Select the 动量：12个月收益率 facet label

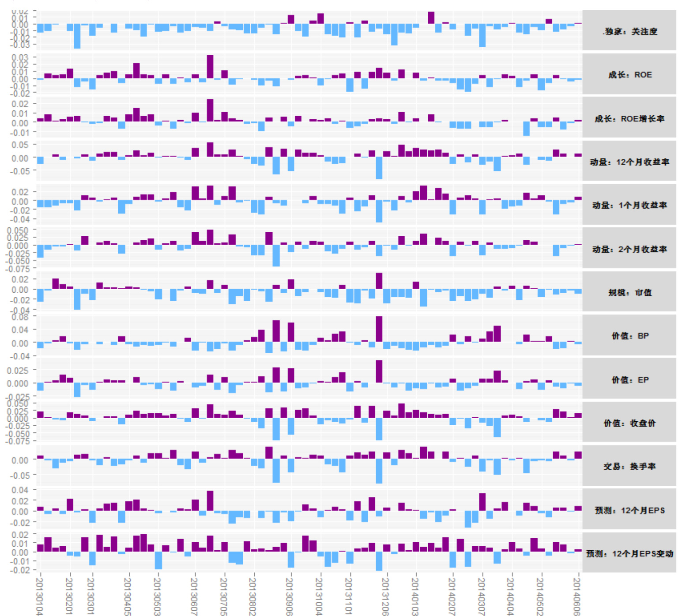pos(629,162)
